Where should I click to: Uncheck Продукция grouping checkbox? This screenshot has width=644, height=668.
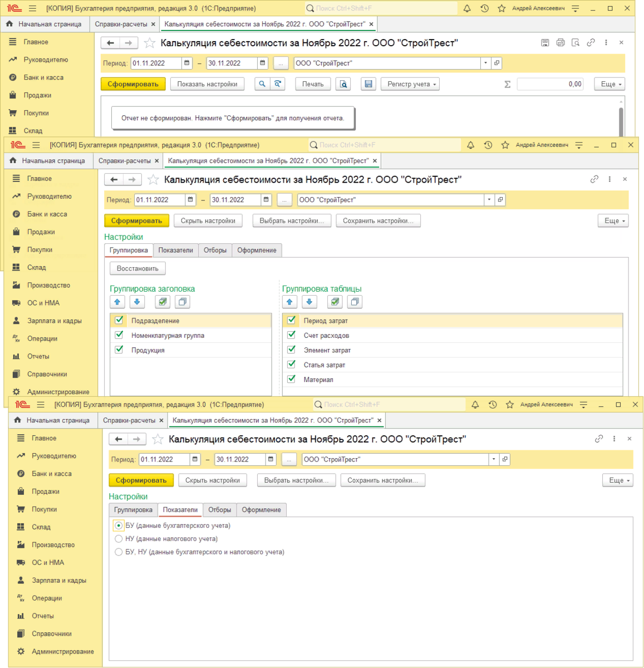click(119, 350)
